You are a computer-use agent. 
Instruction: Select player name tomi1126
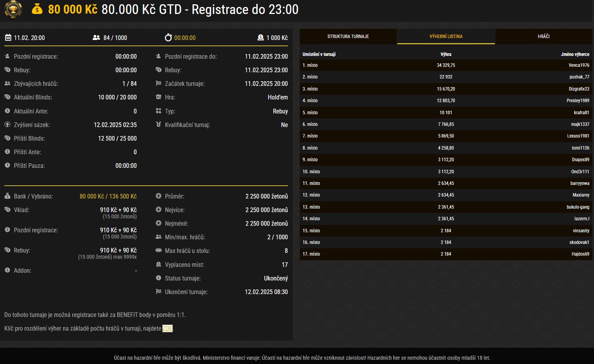click(x=580, y=148)
